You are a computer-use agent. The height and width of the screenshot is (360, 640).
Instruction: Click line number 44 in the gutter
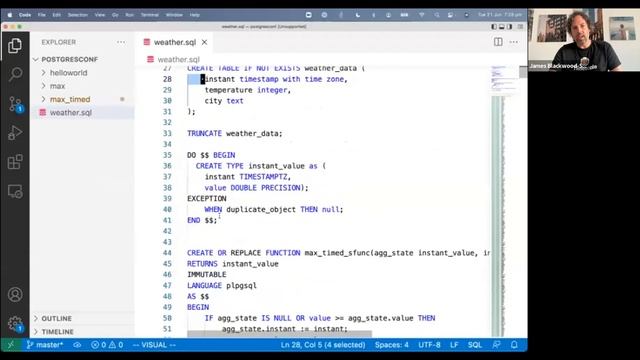[x=167, y=253]
